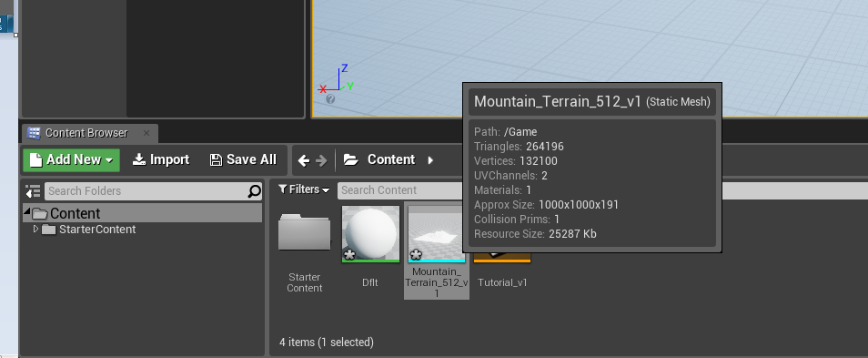Toggle the sources panel icon

tap(34, 191)
